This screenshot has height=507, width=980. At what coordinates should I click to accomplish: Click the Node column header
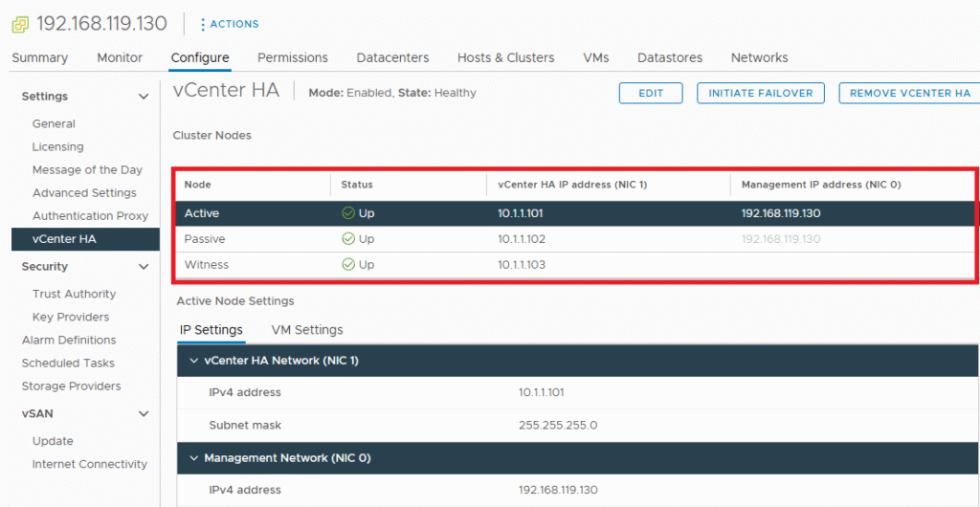197,185
